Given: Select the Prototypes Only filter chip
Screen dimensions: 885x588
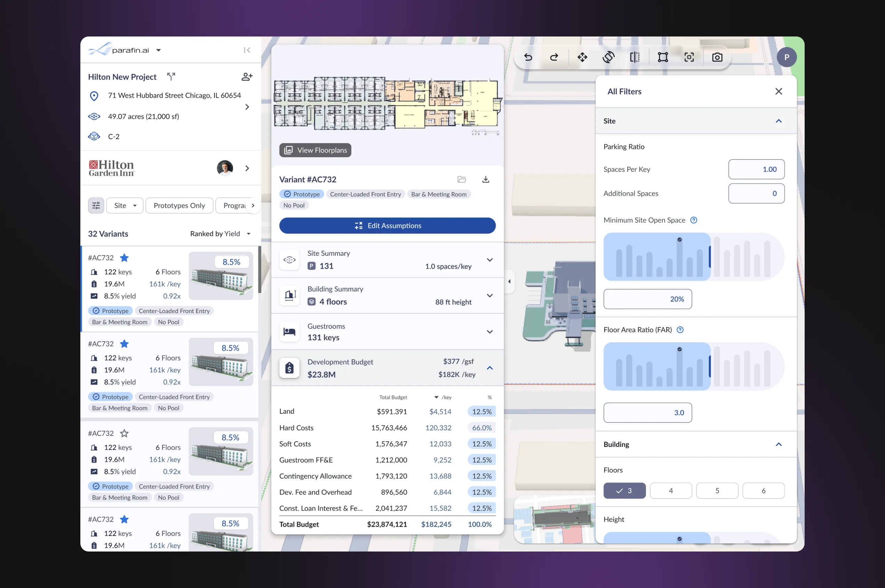Looking at the screenshot, I should click(179, 205).
